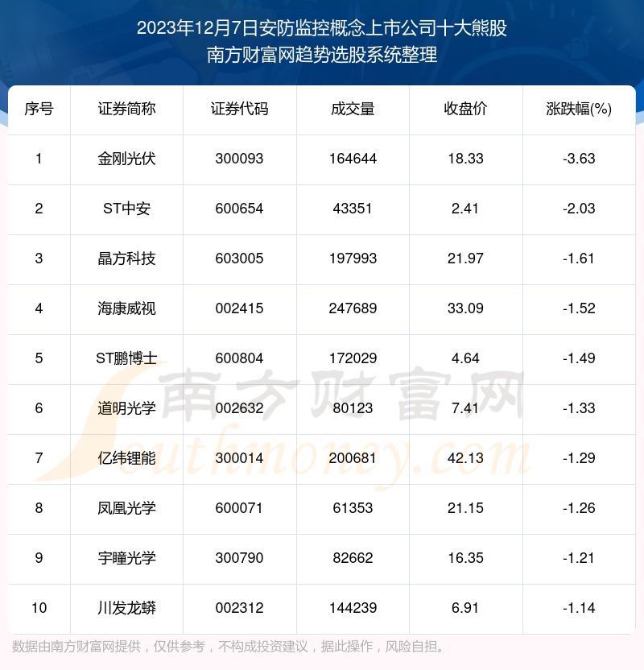Select the volume value 172029
This screenshot has width=644, height=670.
click(x=353, y=358)
